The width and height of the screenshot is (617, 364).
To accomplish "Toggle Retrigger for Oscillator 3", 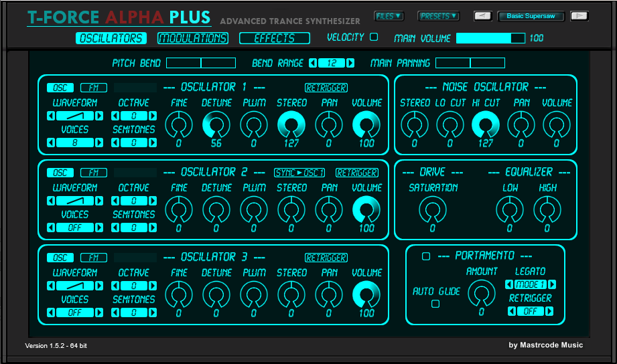I will (326, 258).
